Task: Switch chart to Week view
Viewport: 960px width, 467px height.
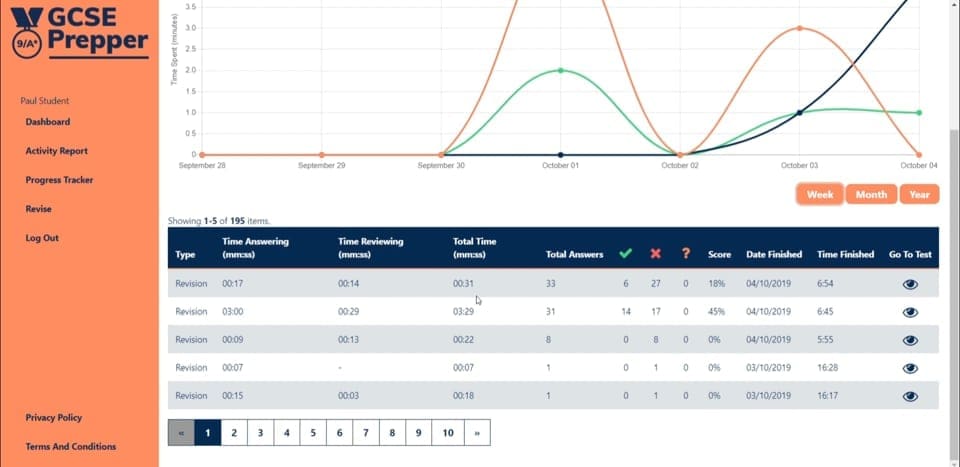Action: coord(820,195)
